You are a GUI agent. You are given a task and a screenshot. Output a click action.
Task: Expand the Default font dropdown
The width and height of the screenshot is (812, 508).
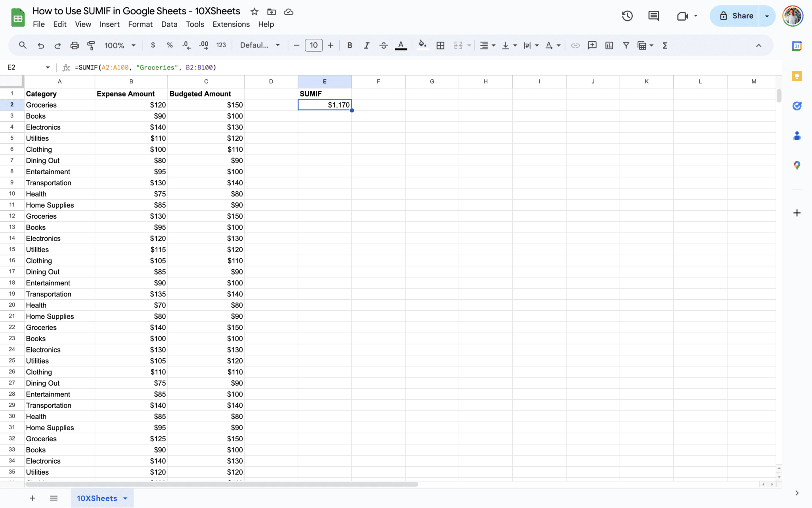[260, 45]
